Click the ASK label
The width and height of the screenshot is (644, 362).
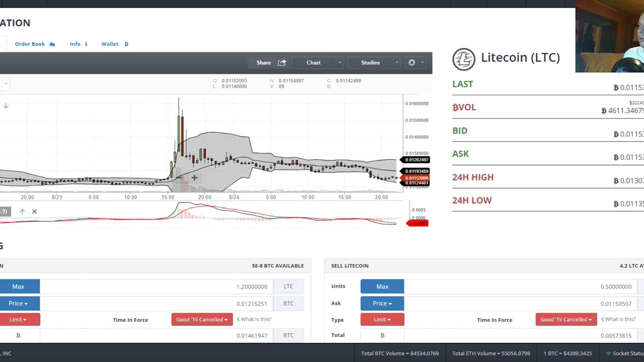[460, 154]
